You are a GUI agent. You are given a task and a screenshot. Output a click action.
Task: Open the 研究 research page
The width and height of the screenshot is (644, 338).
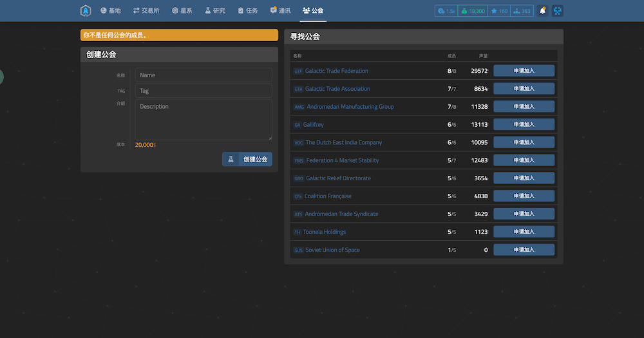(215, 11)
